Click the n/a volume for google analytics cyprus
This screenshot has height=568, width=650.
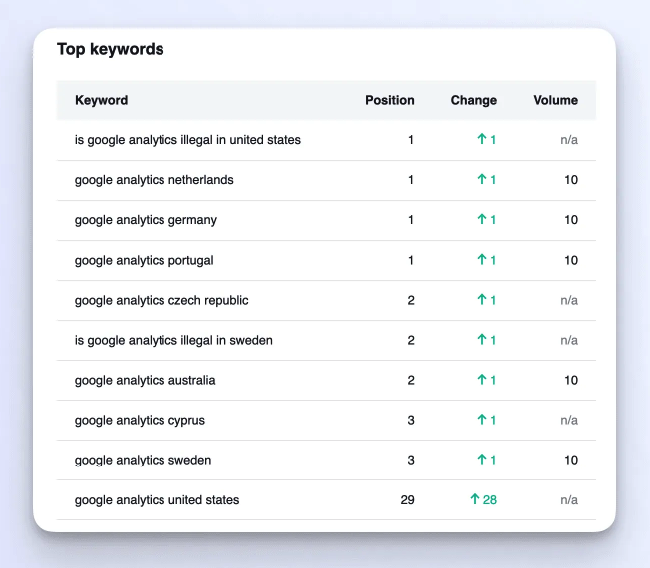point(568,420)
